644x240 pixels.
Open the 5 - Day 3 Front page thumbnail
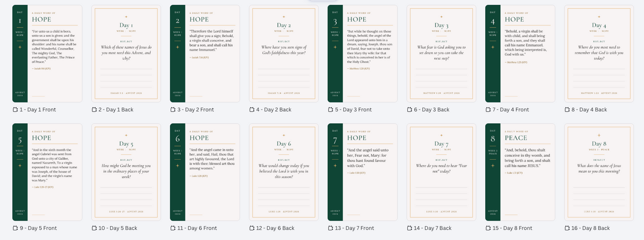362,54
